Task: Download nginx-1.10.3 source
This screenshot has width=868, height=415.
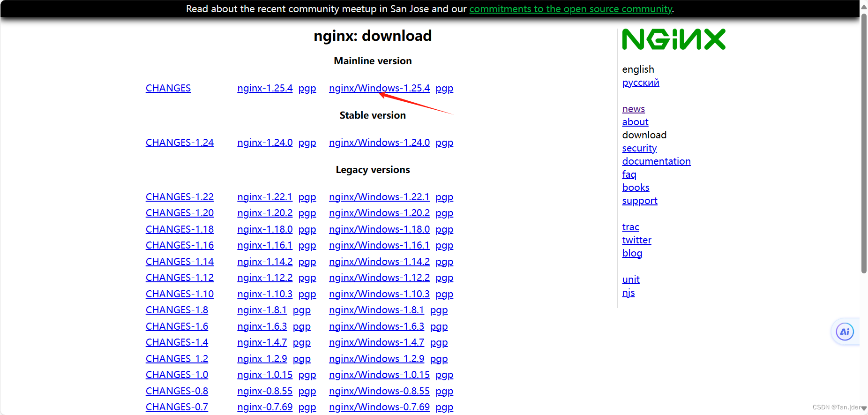Action: (x=265, y=294)
